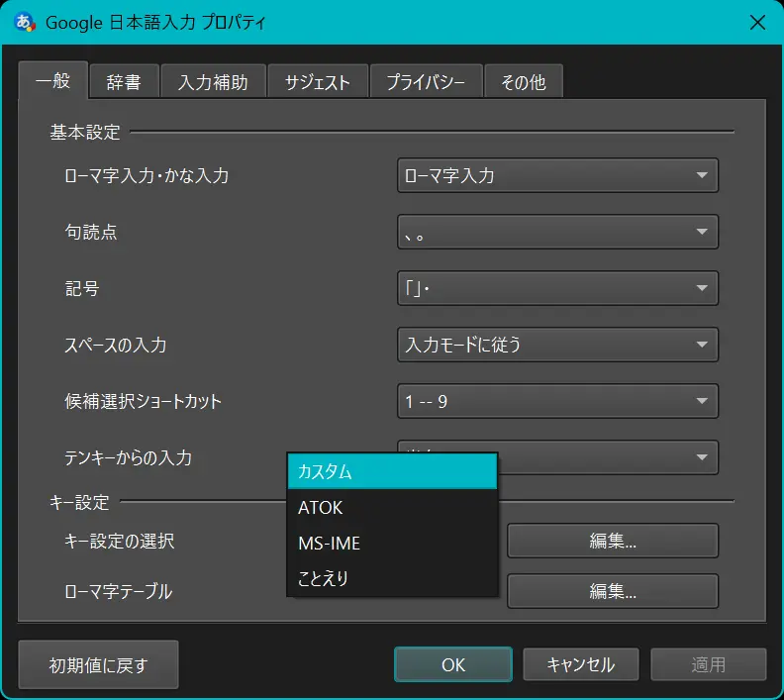784x700 pixels.
Task: Click the 記号 label
Action: [82, 288]
